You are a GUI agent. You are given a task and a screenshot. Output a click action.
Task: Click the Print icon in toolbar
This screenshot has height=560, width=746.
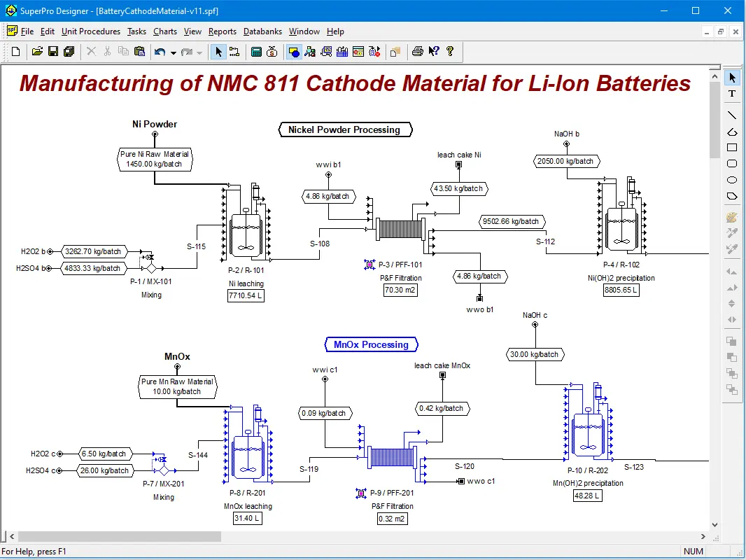point(418,51)
